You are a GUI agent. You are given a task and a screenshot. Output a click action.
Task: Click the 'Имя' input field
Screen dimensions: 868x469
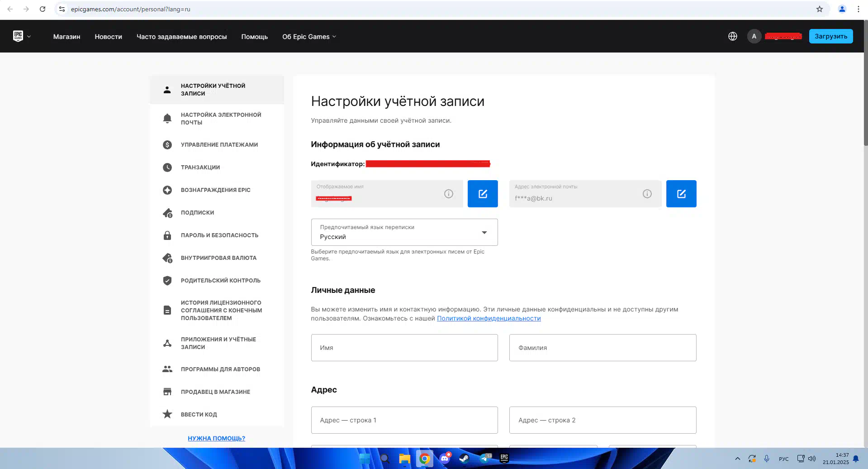coord(404,348)
